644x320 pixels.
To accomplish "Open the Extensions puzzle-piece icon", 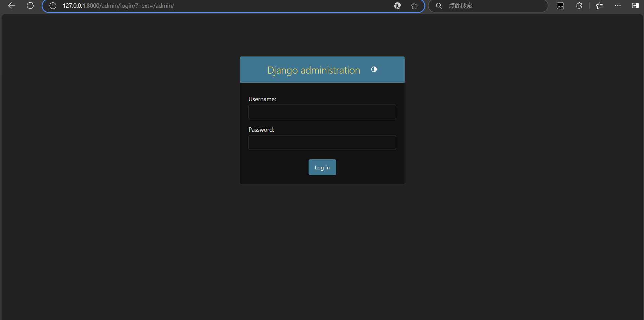I will tap(579, 6).
